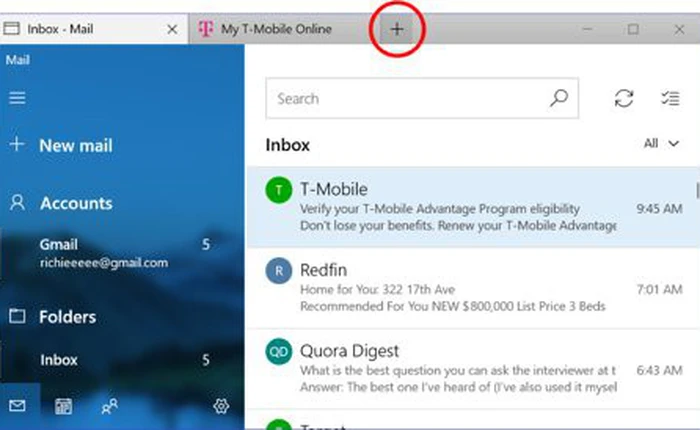Viewport: 700px width, 430px height.
Task: Click the 7:01 AM timestamp
Action: pos(659,289)
